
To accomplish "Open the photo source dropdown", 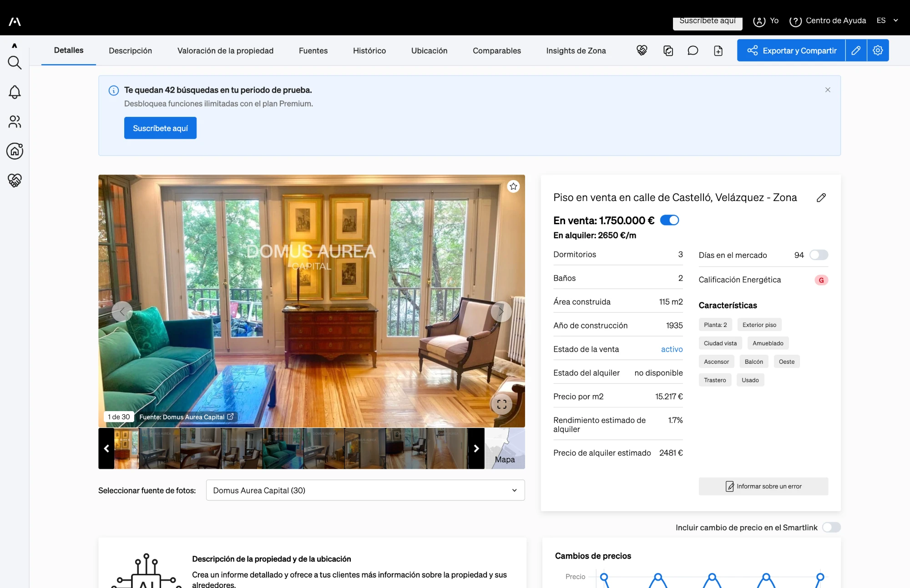I will 365,490.
